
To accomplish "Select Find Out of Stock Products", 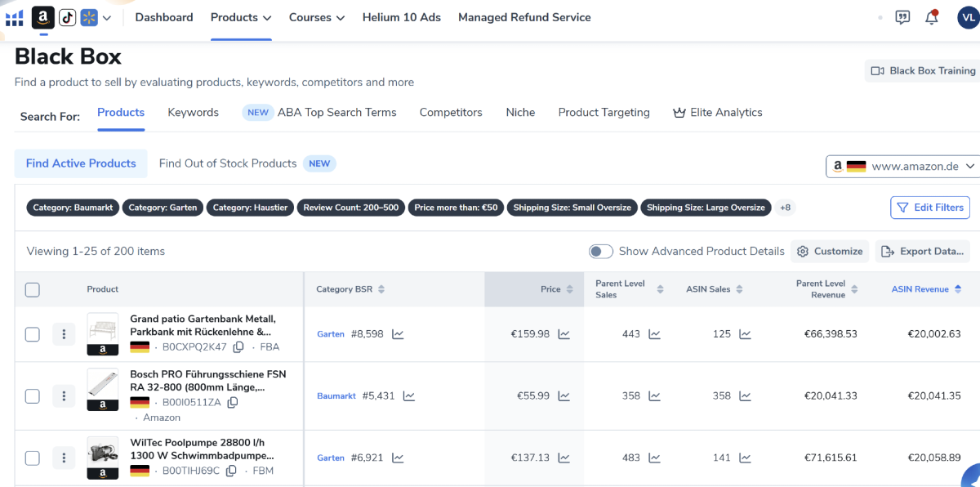I will [228, 163].
